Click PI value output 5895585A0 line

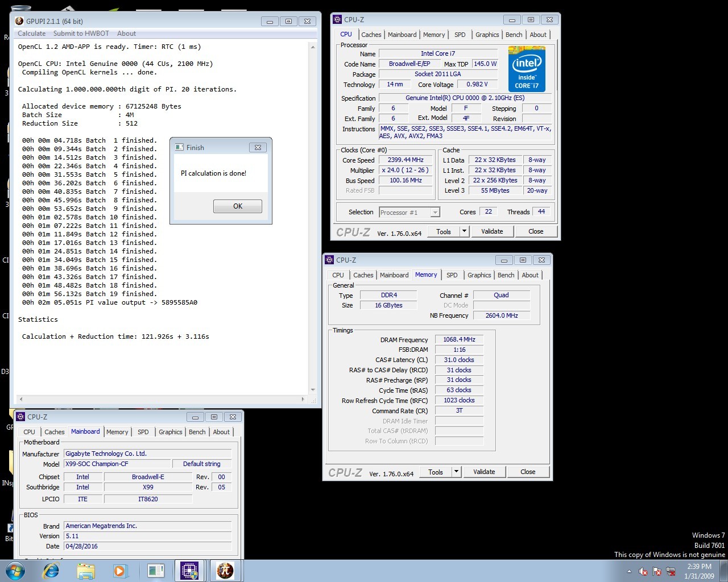[x=110, y=302]
